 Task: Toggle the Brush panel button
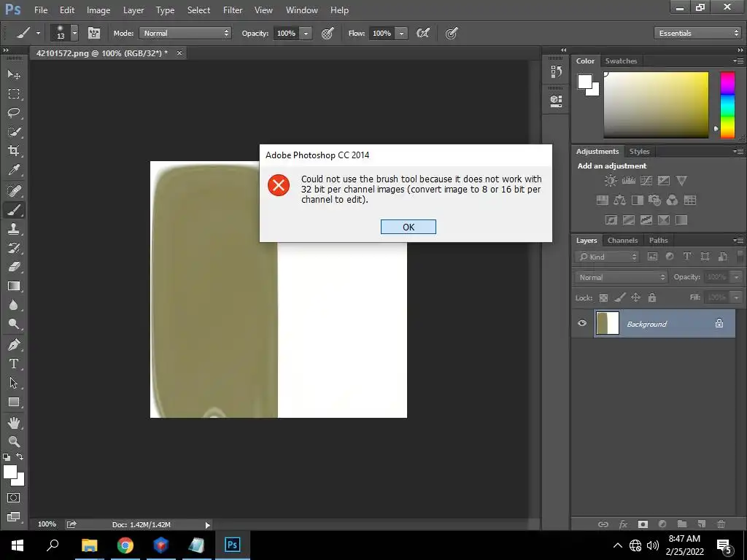pos(94,33)
